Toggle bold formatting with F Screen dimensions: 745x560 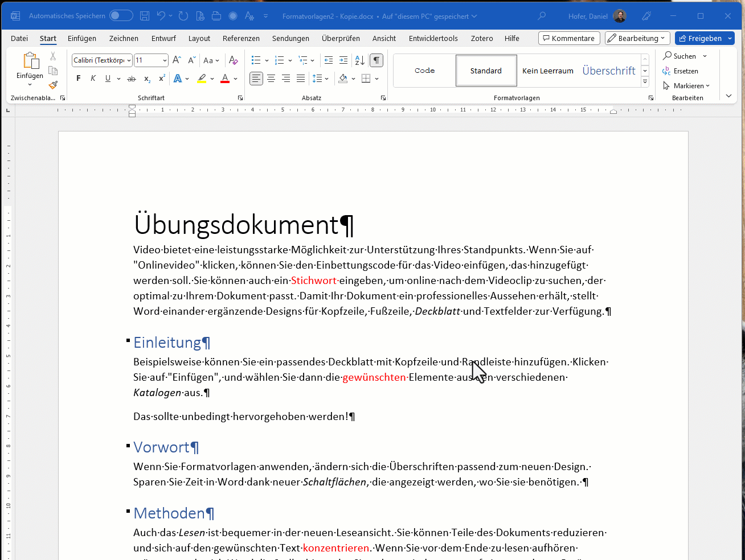79,79
